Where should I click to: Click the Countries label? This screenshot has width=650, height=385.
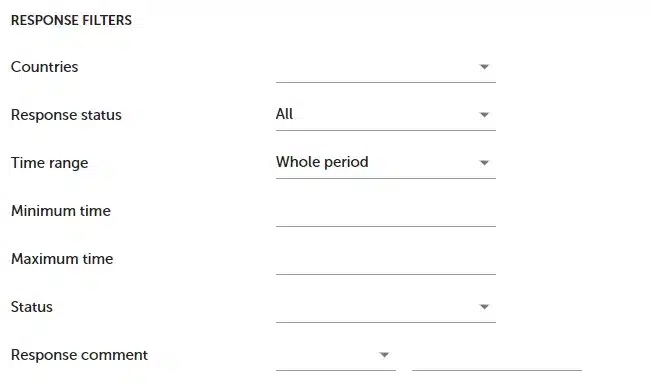point(44,67)
